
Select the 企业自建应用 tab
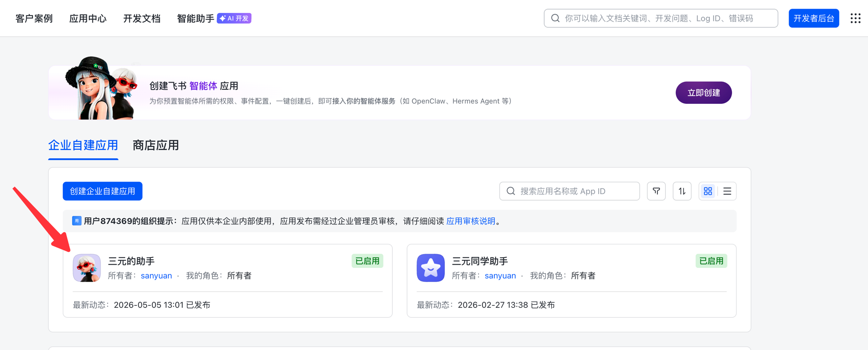[x=83, y=145]
